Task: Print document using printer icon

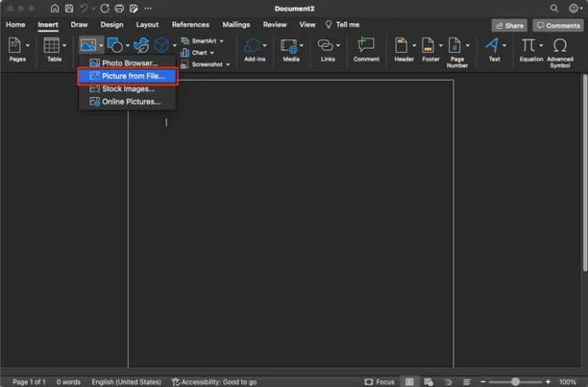Action: point(119,9)
